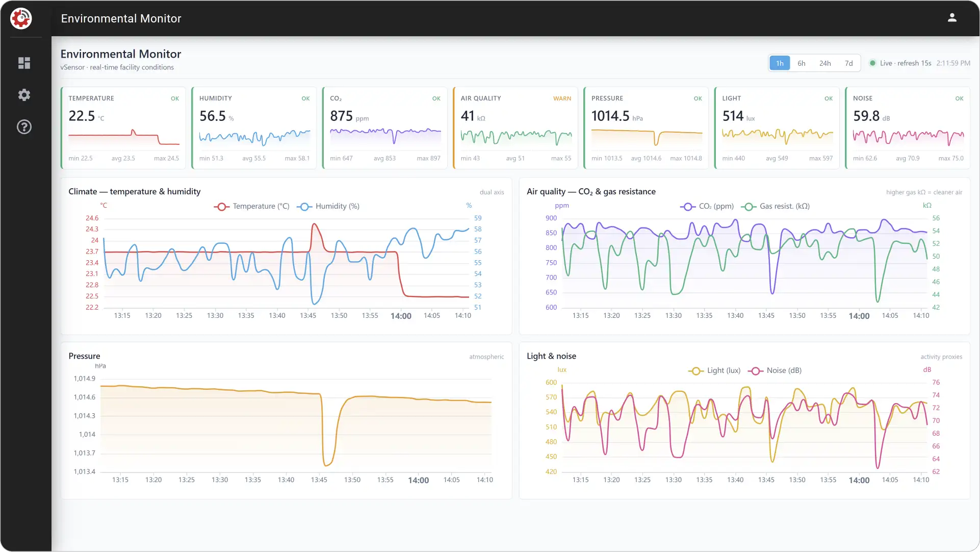980x552 pixels.
Task: Open the user account icon
Action: click(x=952, y=18)
